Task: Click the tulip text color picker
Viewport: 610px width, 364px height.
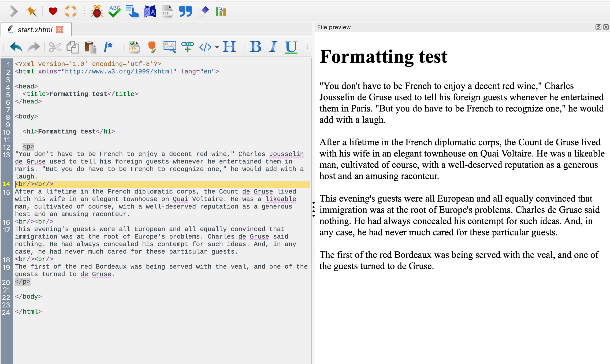Action: (x=152, y=47)
